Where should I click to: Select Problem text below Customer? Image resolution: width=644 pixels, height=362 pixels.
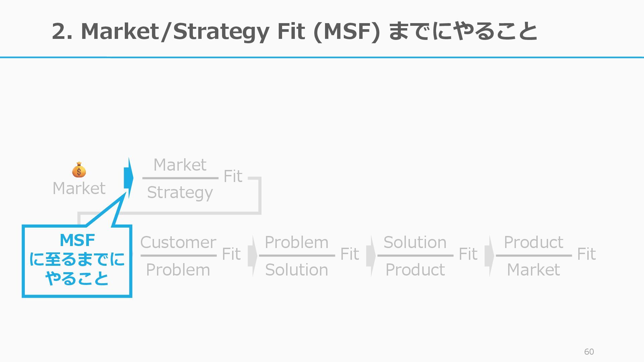[x=178, y=270]
